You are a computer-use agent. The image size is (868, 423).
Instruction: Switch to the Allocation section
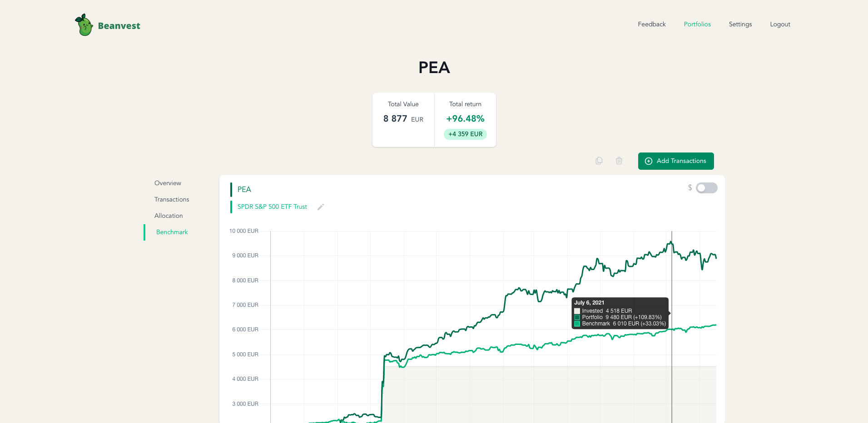coord(168,216)
